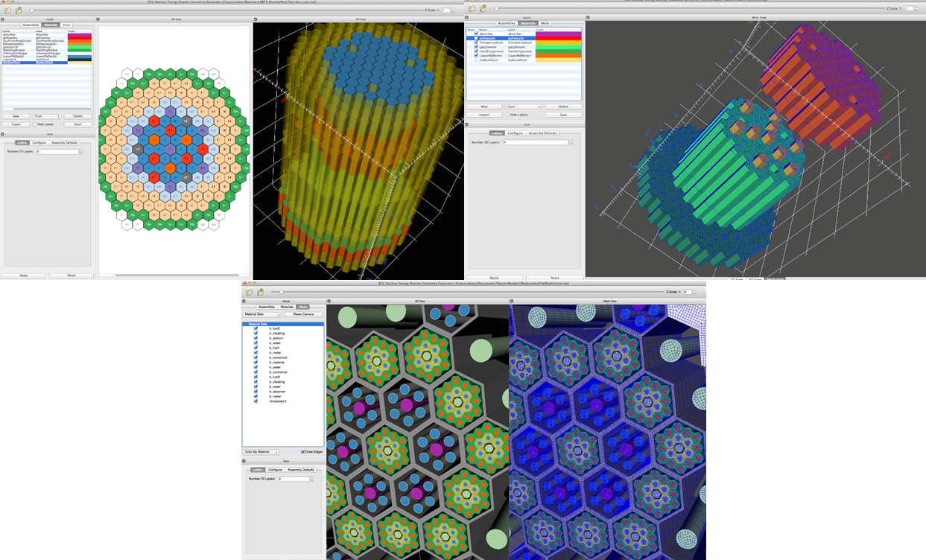The image size is (926, 560).
Task: Click Mesh View panel float icon in bottom window
Action: (x=512, y=302)
